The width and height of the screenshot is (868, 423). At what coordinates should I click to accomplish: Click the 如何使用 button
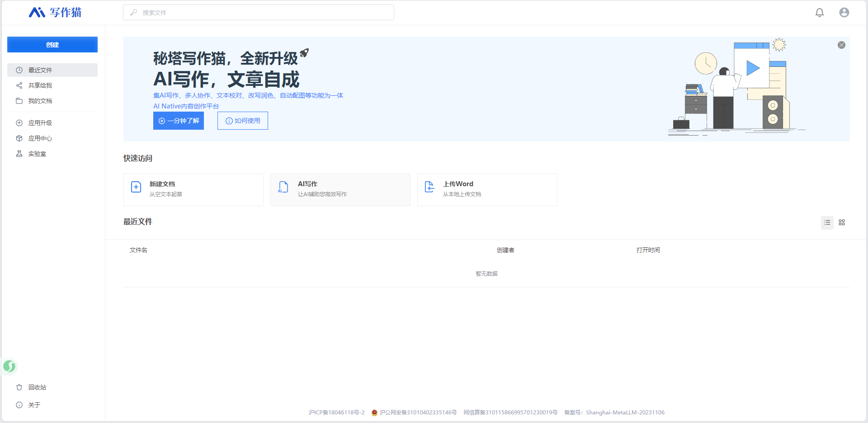(243, 121)
